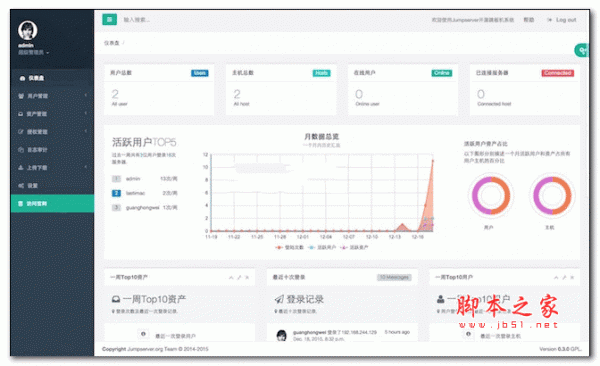Image resolution: width=600 pixels, height=366 pixels.
Task: Expand the 用户管理 sidebar menu arrow
Action: (85, 95)
